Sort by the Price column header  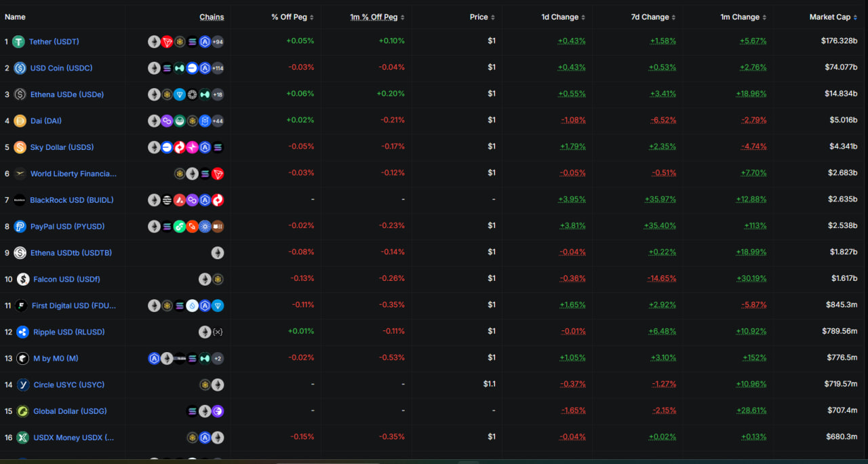click(481, 17)
